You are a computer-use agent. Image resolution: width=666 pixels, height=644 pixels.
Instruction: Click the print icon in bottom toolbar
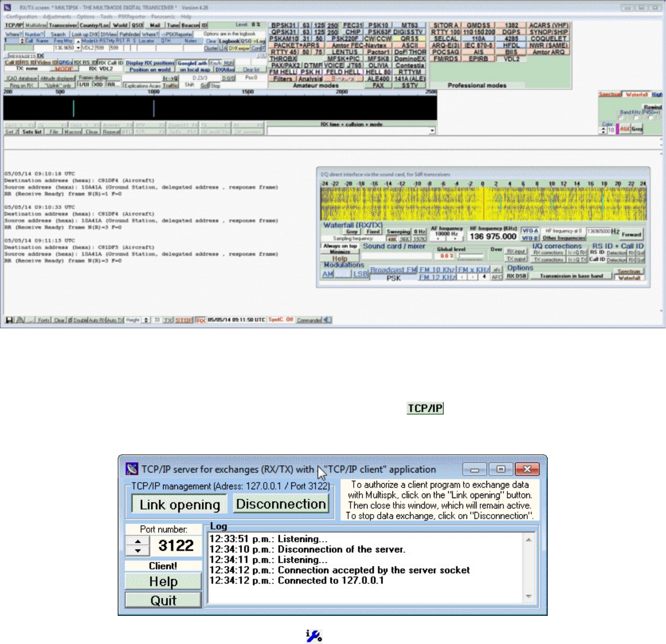[19, 320]
